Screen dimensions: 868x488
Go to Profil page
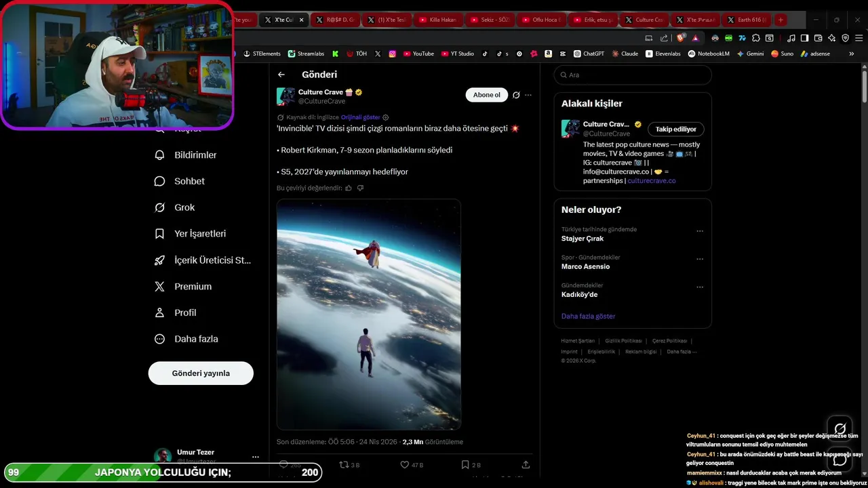pos(176,312)
